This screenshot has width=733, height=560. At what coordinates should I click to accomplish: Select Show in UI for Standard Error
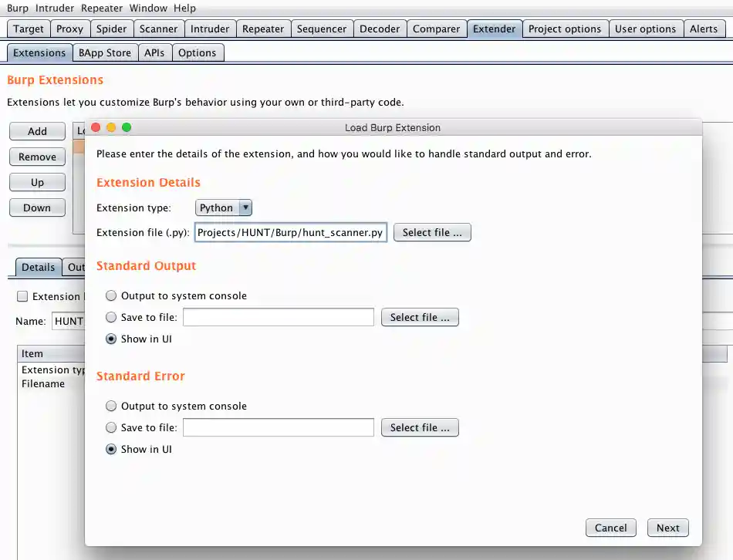111,448
